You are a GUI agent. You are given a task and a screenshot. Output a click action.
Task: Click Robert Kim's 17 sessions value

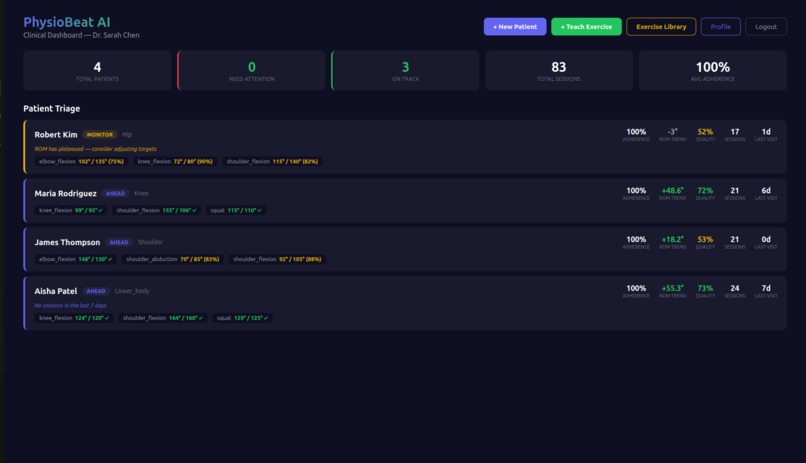pos(735,132)
